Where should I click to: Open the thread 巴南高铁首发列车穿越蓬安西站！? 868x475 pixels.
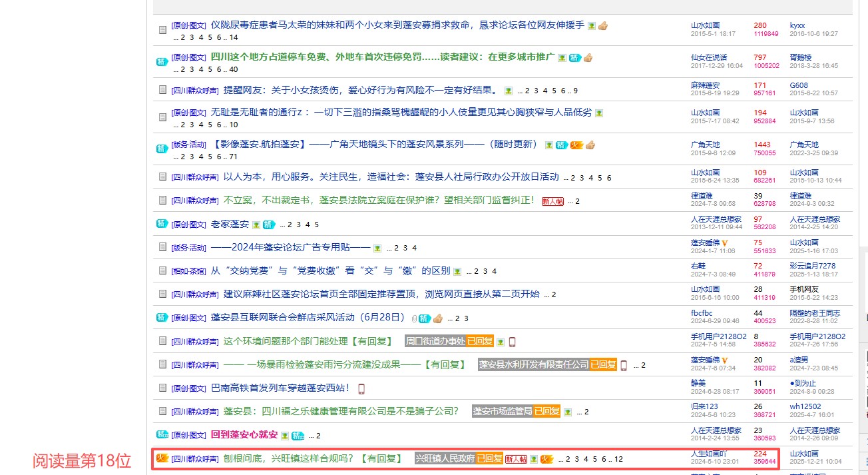282,388
